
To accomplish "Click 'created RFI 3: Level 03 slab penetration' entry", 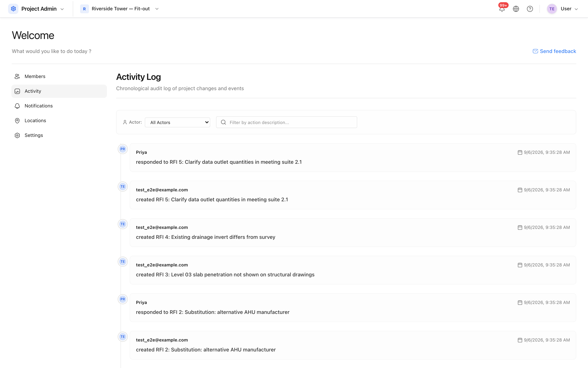I will point(225,275).
